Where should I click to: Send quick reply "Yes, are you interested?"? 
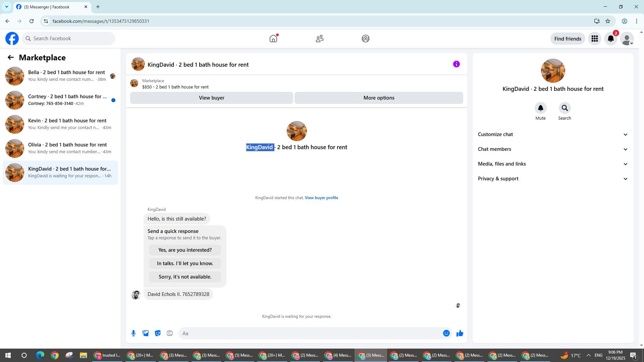[x=185, y=250]
